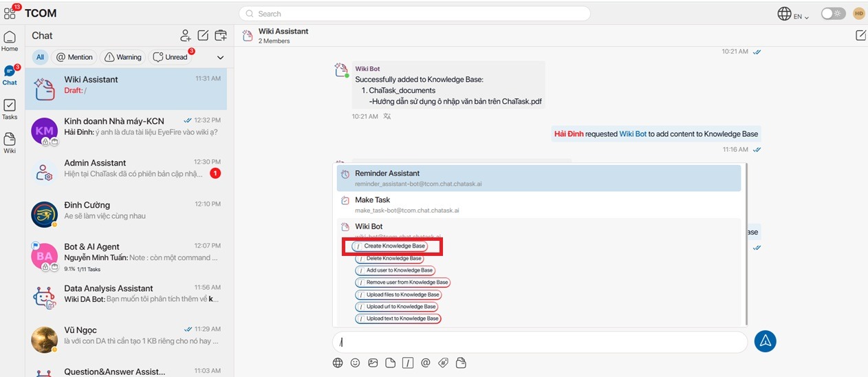Attach an image via picture icon
Viewport: 868px width, 377px height.
tap(373, 363)
